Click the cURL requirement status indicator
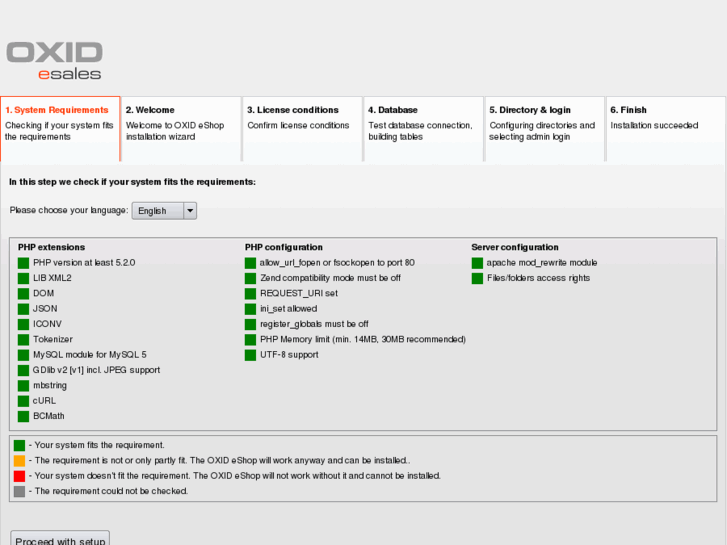Screen dimensions: 727x545 tap(24, 401)
